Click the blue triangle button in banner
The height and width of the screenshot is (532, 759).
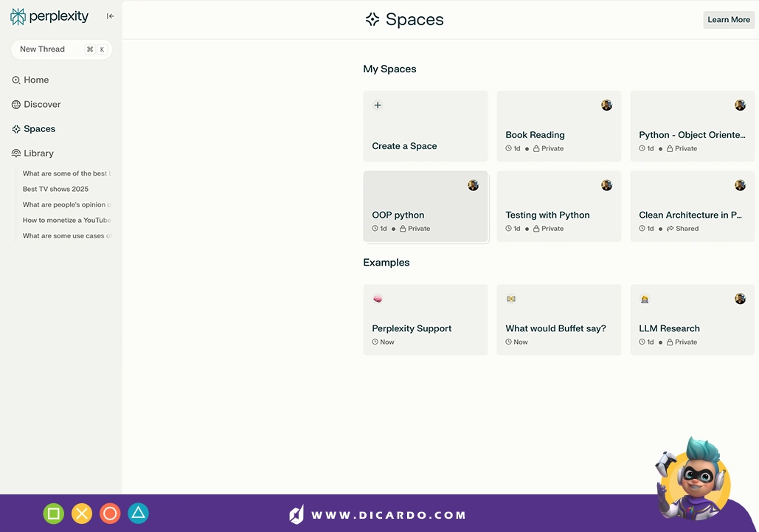139,514
